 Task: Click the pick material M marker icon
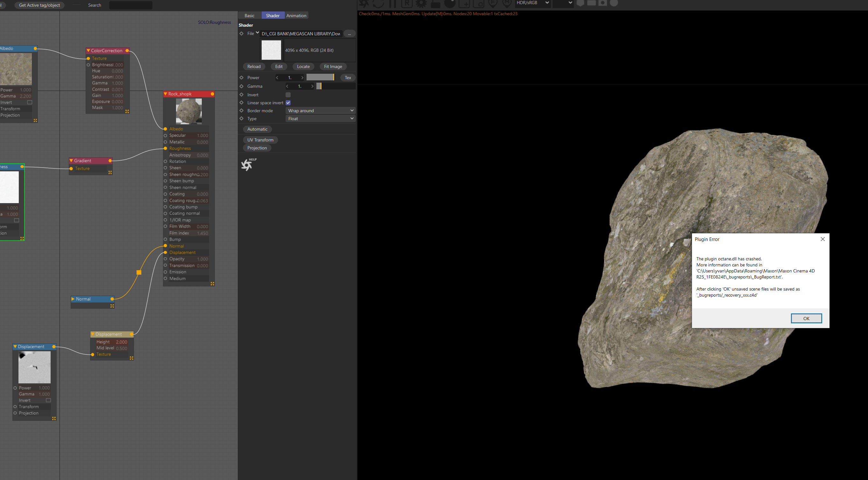pyautogui.click(x=507, y=3)
